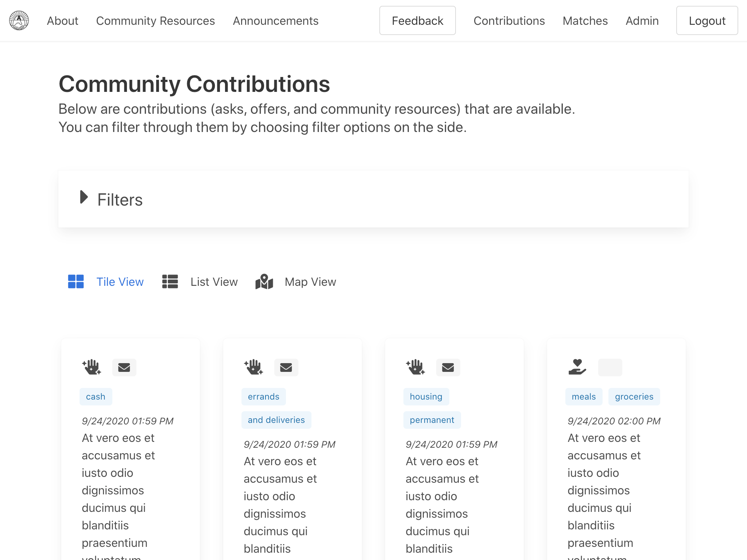Click envelope icon on the cash card
This screenshot has height=560, width=747.
[x=124, y=367]
